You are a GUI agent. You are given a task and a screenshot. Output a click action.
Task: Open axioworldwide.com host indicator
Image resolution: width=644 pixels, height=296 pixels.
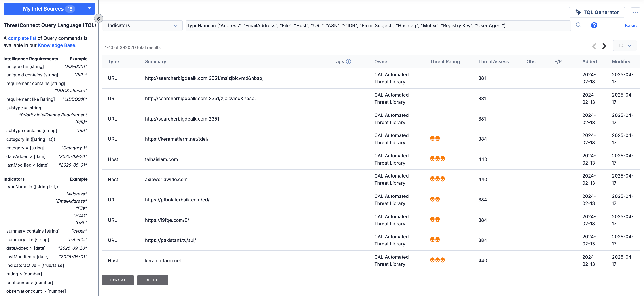[x=166, y=180]
